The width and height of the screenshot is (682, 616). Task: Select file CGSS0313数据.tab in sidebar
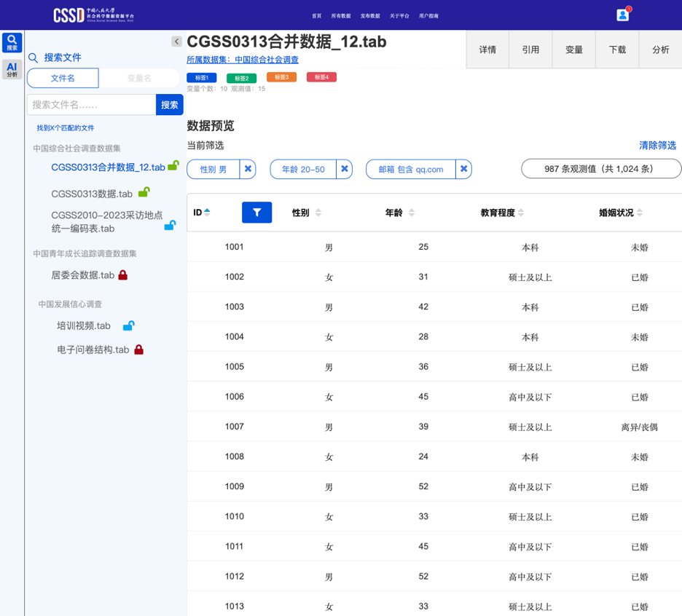[92, 194]
